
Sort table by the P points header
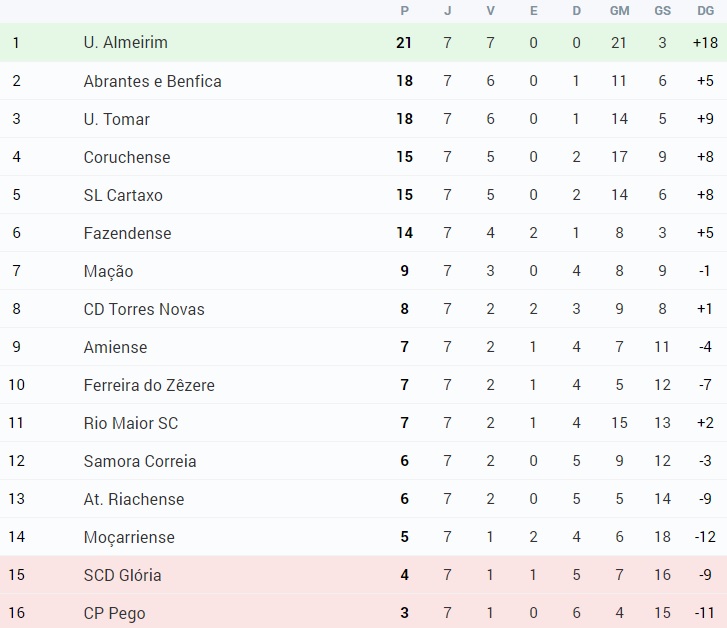click(x=404, y=11)
